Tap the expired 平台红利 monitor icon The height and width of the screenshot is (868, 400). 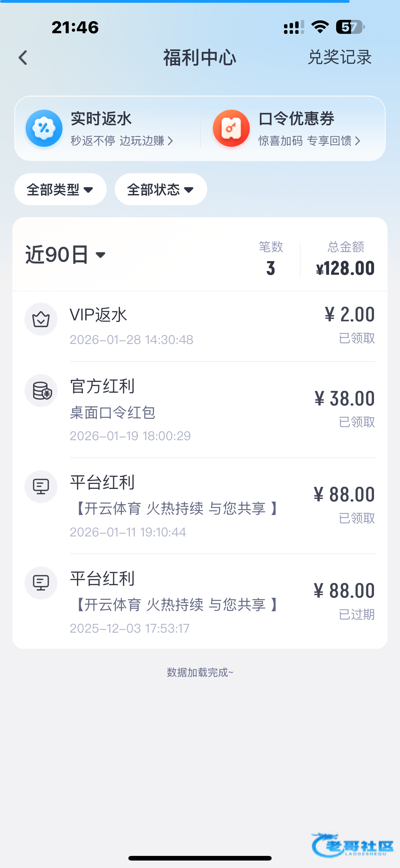41,583
